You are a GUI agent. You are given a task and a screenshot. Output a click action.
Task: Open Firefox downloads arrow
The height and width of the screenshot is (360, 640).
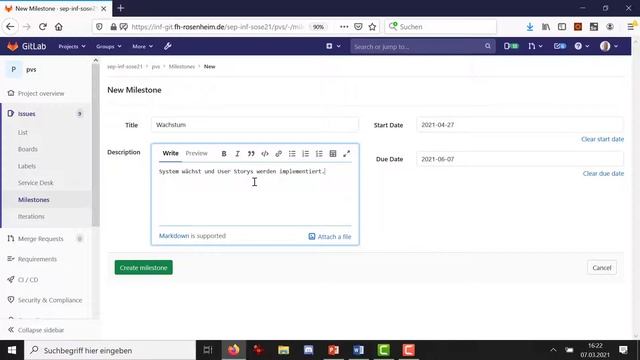click(529, 27)
